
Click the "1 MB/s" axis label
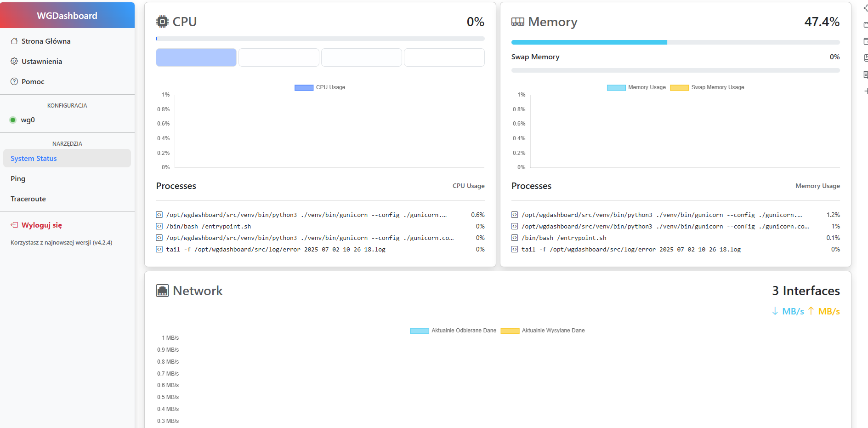coord(170,338)
